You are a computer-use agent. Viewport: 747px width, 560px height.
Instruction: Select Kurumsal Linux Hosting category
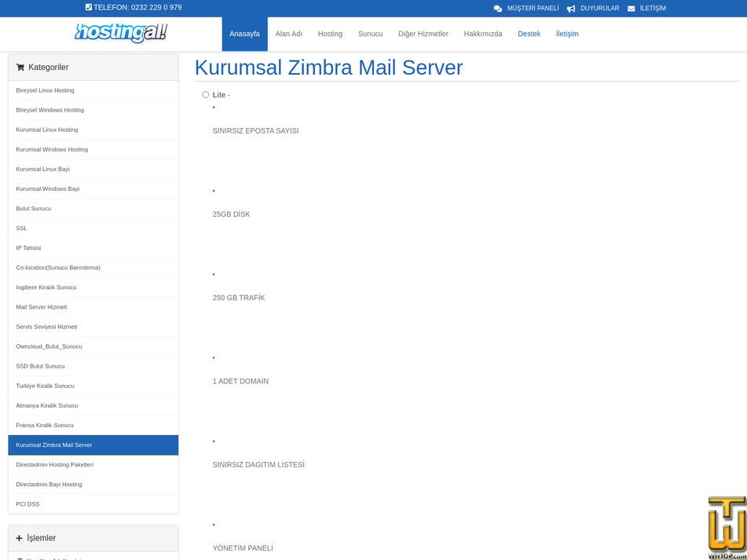click(93, 130)
